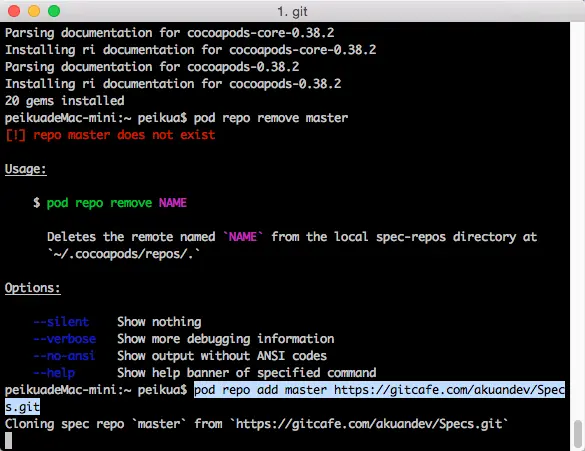Click 'Show help banner of specified command'

pyautogui.click(x=246, y=373)
